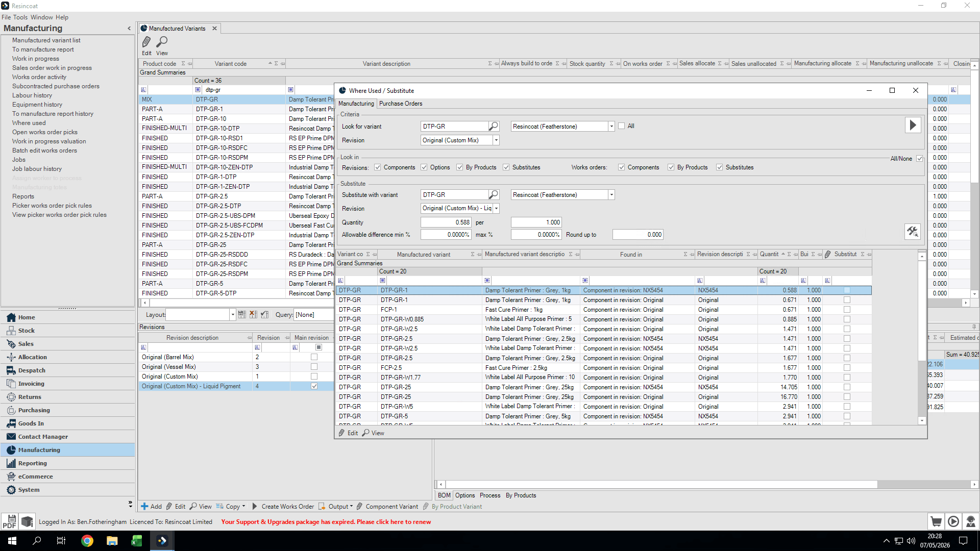The image size is (980, 551).
Task: Open Goods In module in sidebar
Action: point(67,423)
